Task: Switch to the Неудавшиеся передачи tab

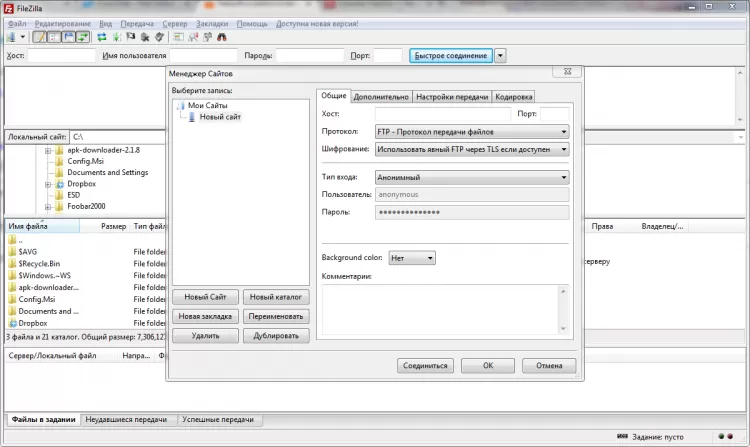Action: pos(126,420)
